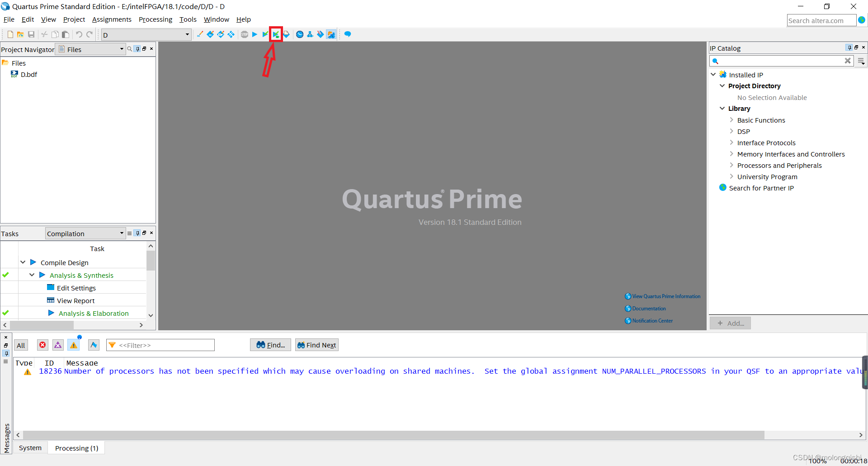Viewport: 868px width, 466px height.
Task: Switch to the System messages tab
Action: (30, 447)
